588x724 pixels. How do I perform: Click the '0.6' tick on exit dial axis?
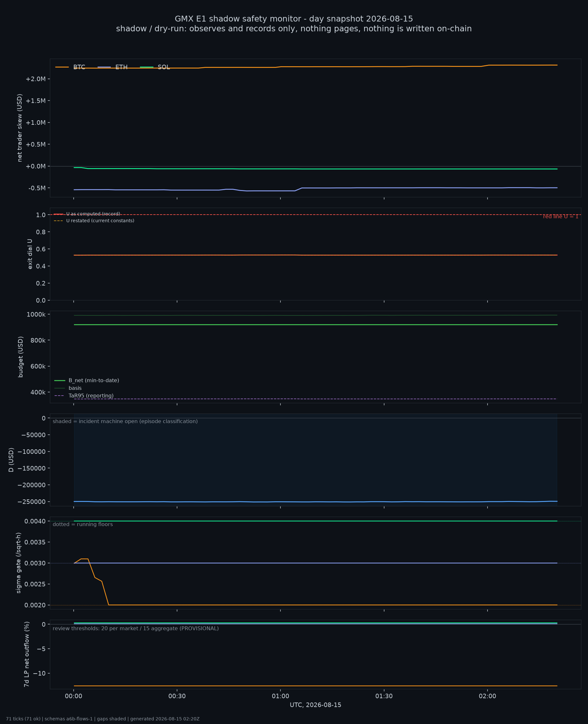(41, 249)
